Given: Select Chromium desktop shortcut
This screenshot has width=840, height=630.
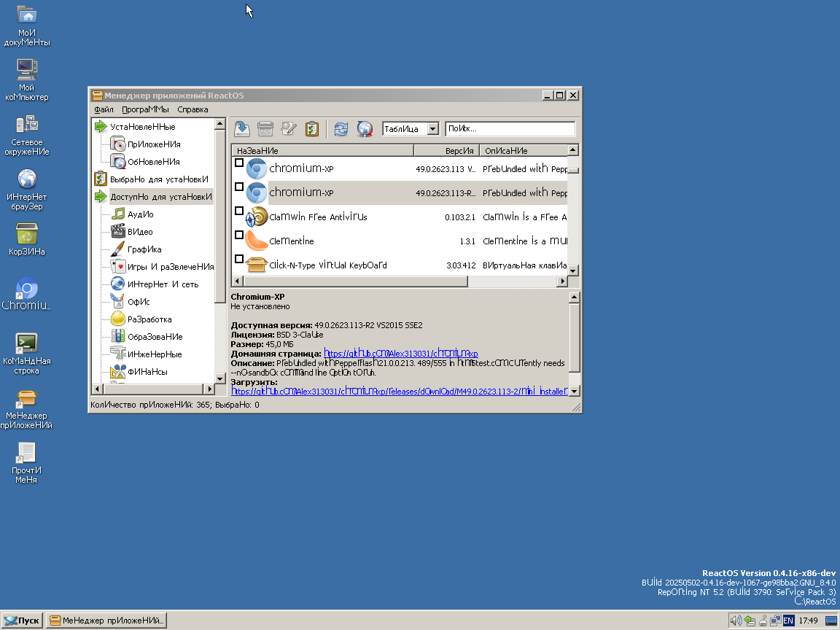Looking at the screenshot, I should 27,294.
